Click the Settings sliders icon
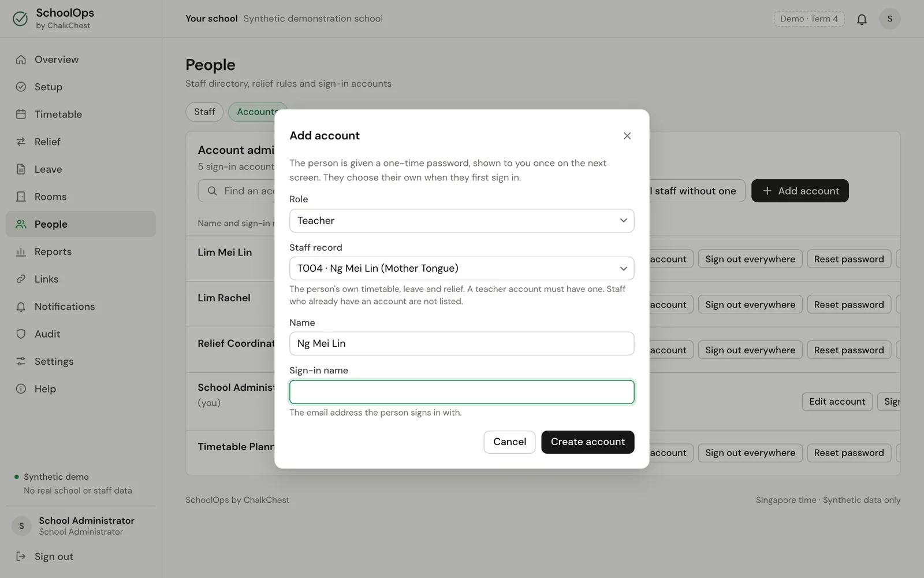This screenshot has width=924, height=578. pos(21,361)
